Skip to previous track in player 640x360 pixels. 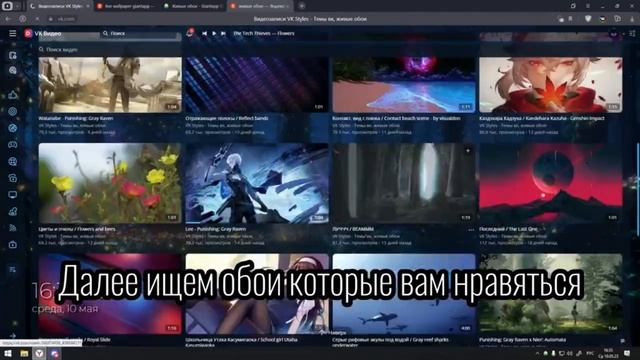[x=204, y=33]
